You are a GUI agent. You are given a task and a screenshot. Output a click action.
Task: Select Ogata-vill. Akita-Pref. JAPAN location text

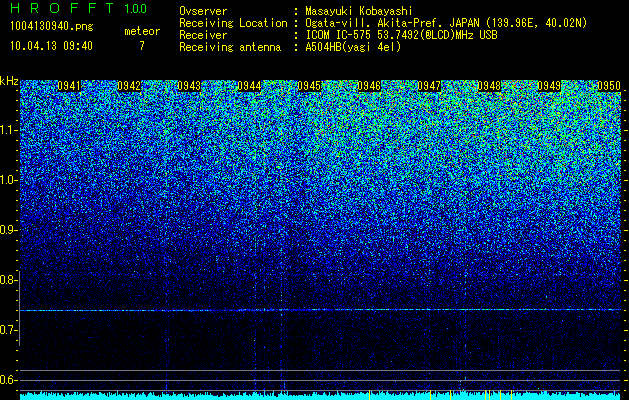(x=446, y=23)
